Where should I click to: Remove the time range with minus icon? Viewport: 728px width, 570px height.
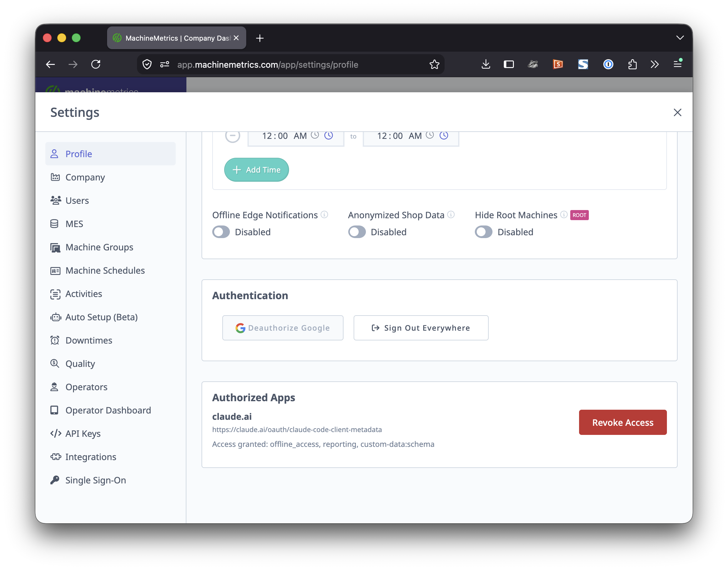coord(233,135)
